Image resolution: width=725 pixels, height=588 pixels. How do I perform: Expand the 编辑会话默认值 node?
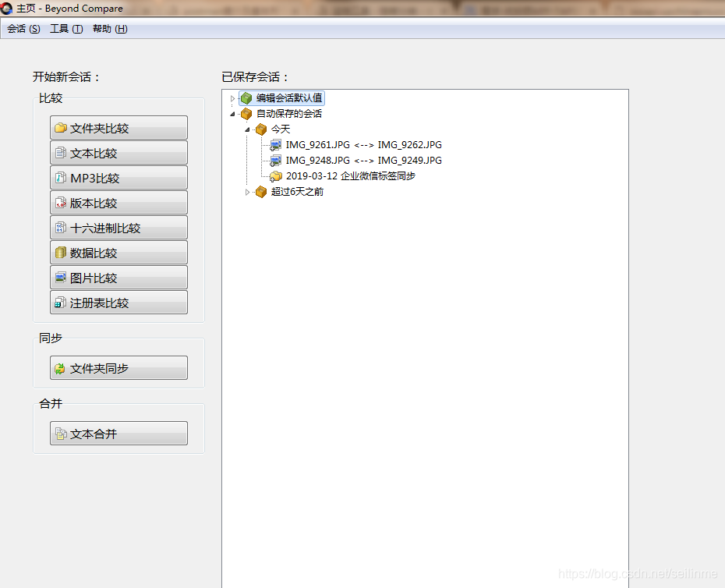(232, 98)
